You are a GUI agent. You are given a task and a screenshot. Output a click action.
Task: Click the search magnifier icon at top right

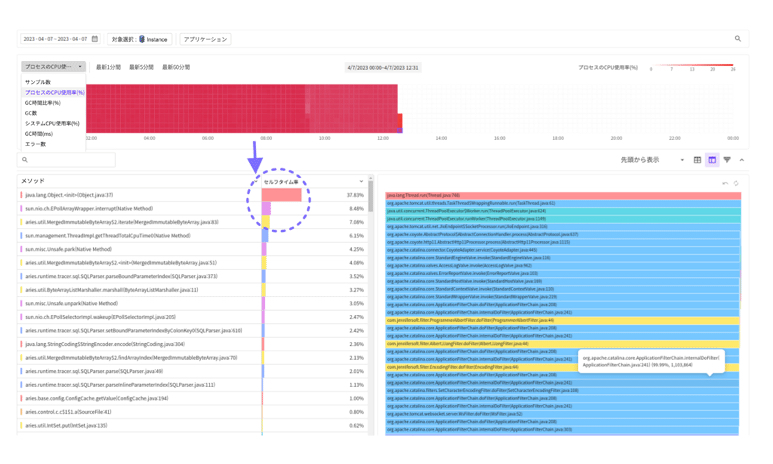click(738, 39)
